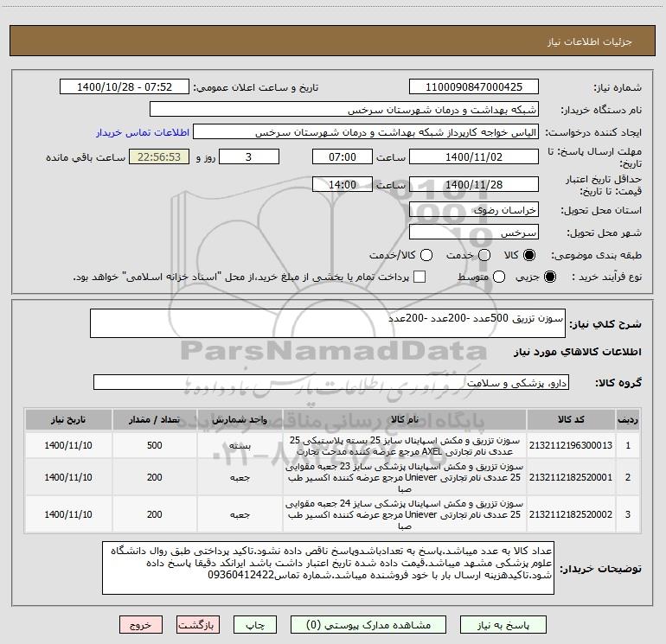
Task: Click the goods group field دارو، پزشکی و سلامت
Action: pos(331,382)
